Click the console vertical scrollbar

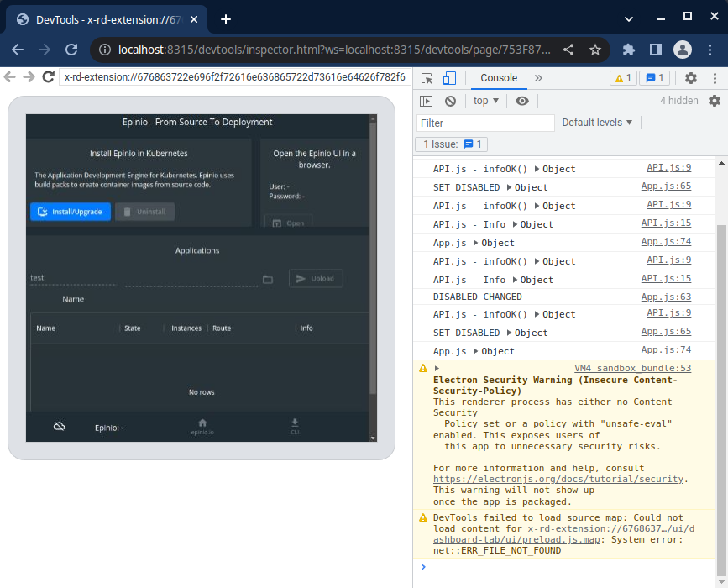(721, 400)
